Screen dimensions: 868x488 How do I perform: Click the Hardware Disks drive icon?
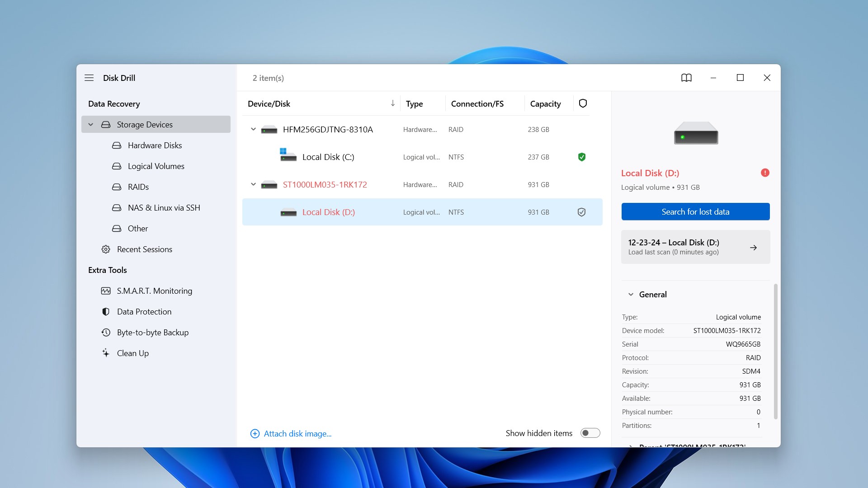click(x=117, y=145)
